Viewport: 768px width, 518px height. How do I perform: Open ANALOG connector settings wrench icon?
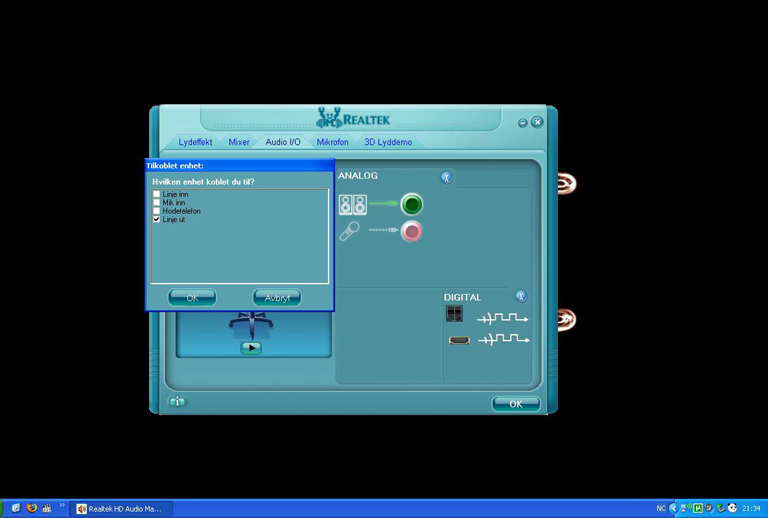446,177
